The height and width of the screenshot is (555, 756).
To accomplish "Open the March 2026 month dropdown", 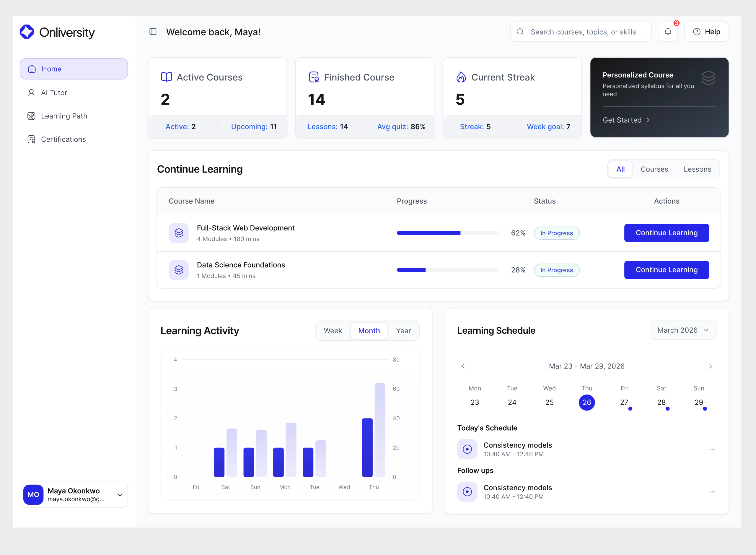I will coord(683,330).
